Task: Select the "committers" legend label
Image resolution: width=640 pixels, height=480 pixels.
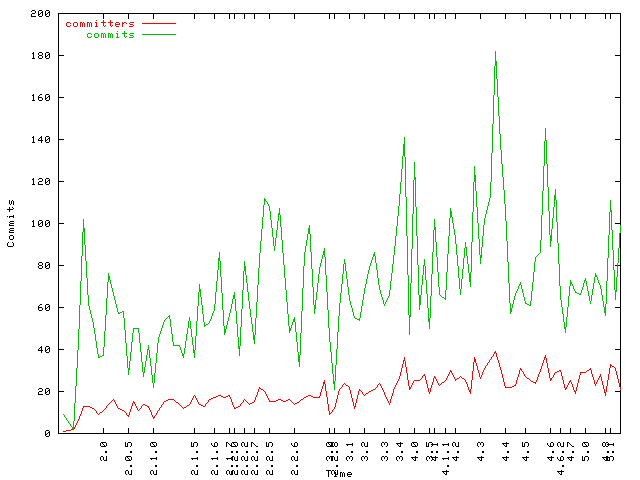Action: pos(100,23)
